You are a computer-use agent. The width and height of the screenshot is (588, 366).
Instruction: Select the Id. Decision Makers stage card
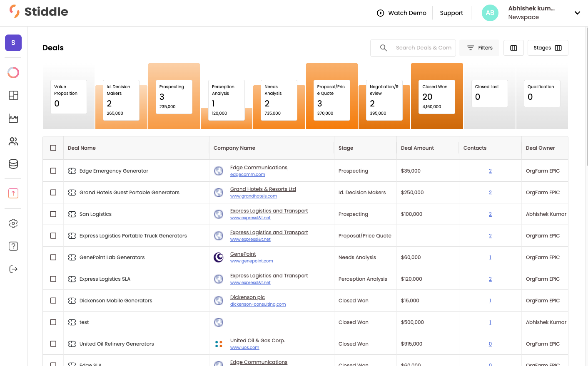(121, 100)
